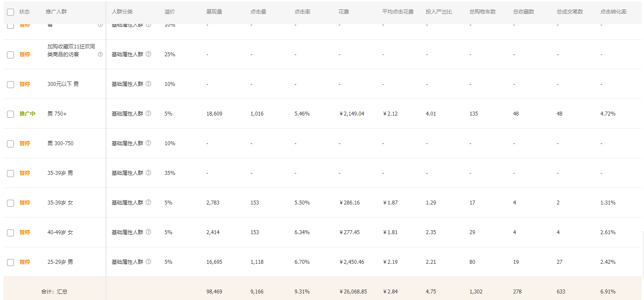This screenshot has width=644, height=300.
Task: Click the 暂停 status of 35-39岁 女
Action: pos(25,203)
